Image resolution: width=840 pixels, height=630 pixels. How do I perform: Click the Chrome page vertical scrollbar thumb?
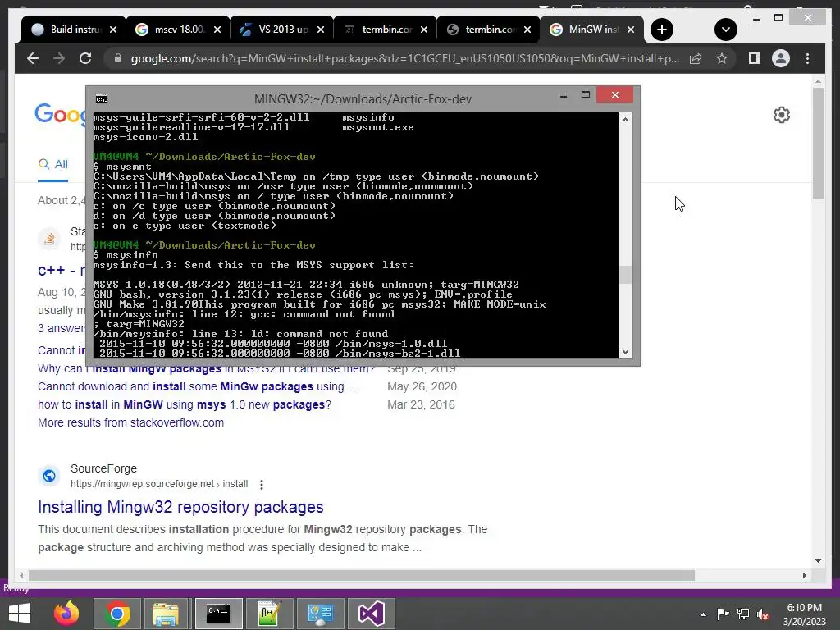[x=818, y=143]
